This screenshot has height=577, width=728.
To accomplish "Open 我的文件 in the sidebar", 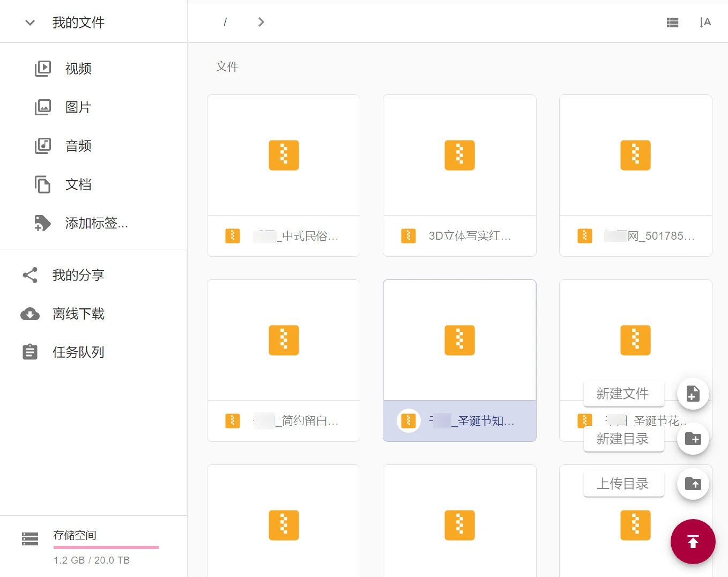I will tap(78, 23).
